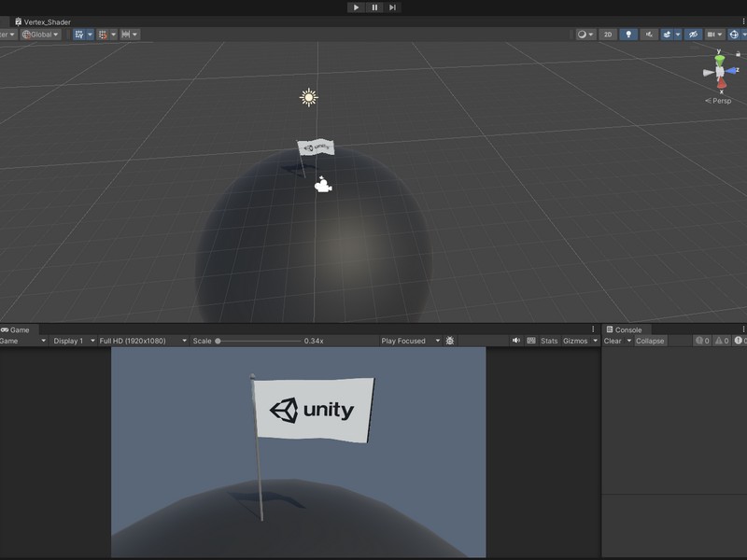
Task: Toggle scene lighting lightbulb
Action: pos(628,35)
